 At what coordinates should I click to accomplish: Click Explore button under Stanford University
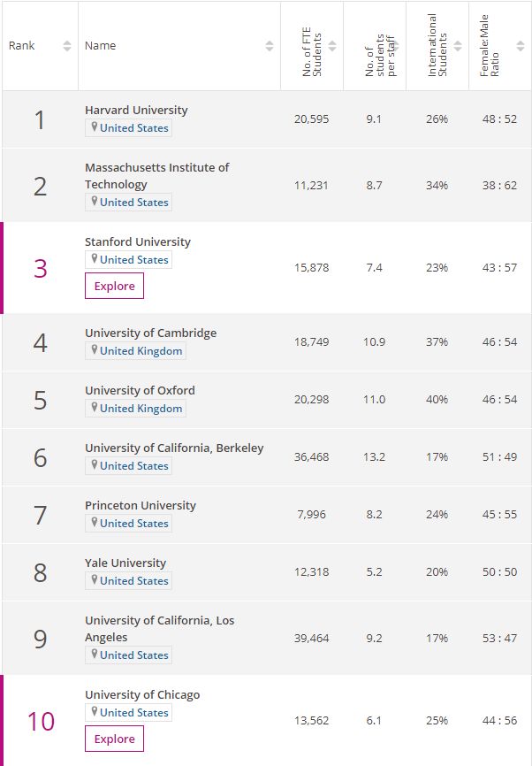point(114,286)
